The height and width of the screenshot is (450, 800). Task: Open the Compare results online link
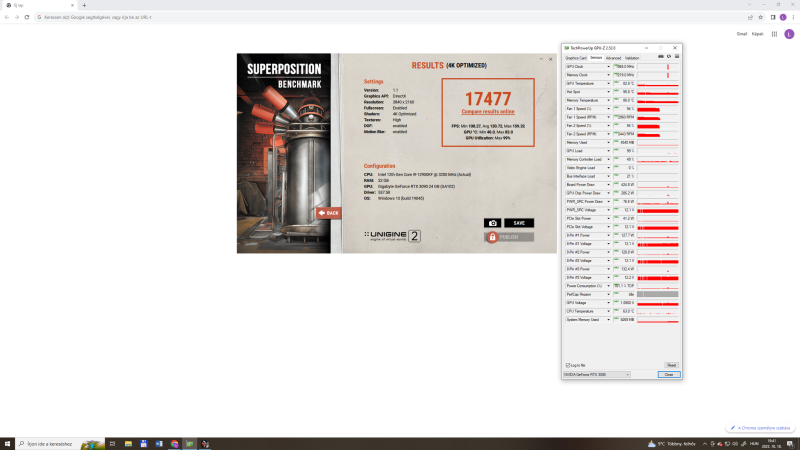pos(488,112)
